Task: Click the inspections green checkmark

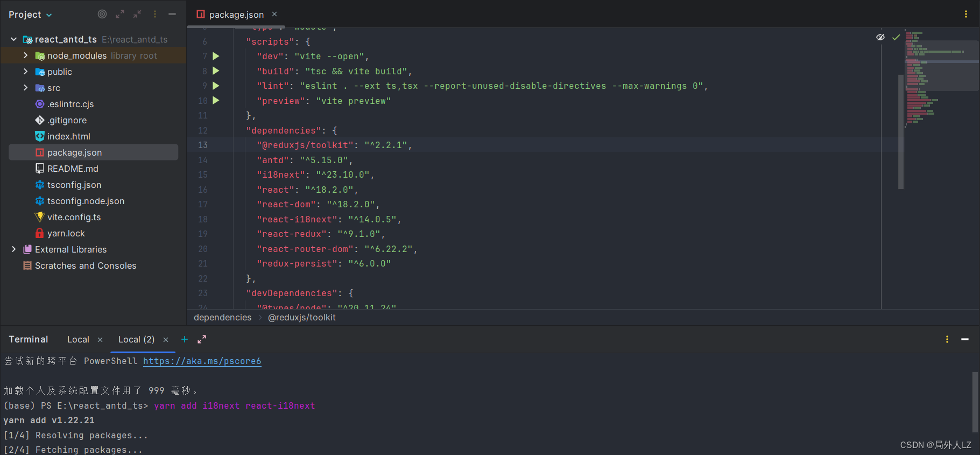Action: coord(896,37)
